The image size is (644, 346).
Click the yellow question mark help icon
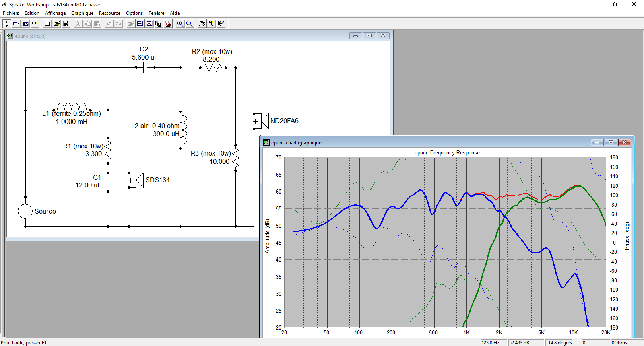(x=211, y=24)
